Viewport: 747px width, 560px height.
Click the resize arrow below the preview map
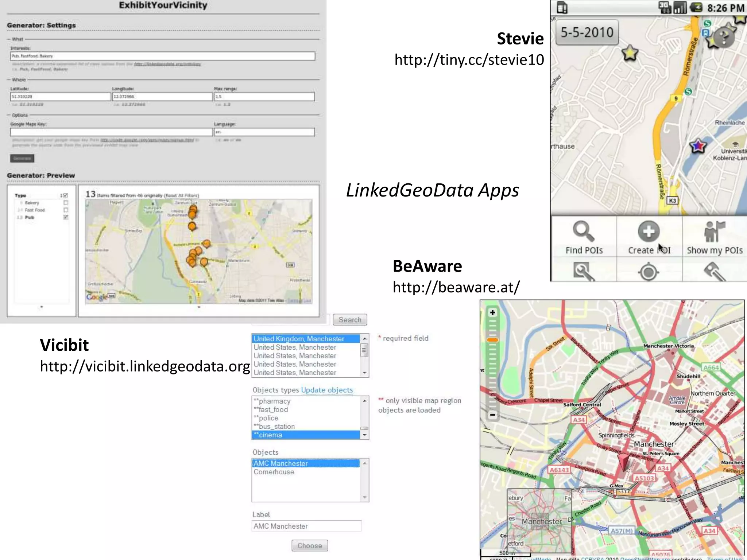199,307
